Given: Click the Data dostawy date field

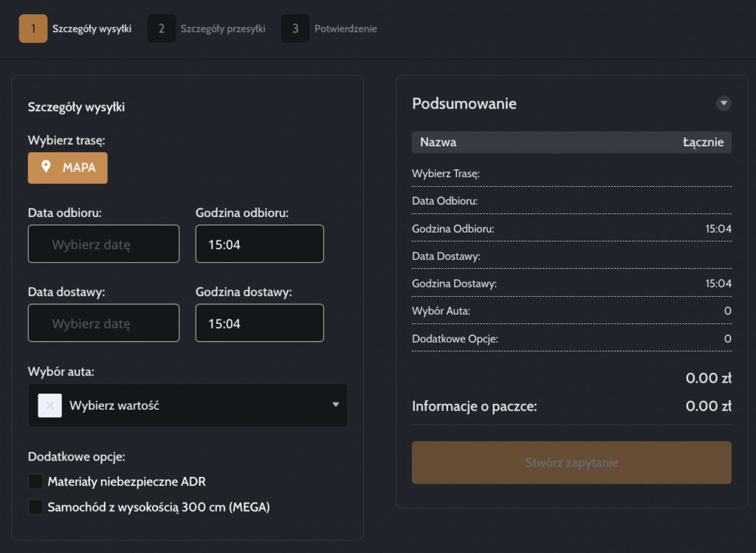Looking at the screenshot, I should tap(103, 323).
